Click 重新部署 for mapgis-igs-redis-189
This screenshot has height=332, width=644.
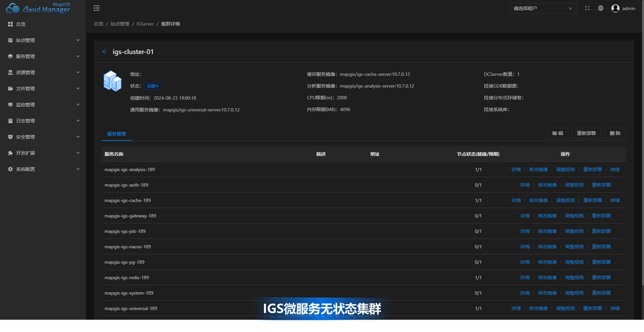coord(601,277)
